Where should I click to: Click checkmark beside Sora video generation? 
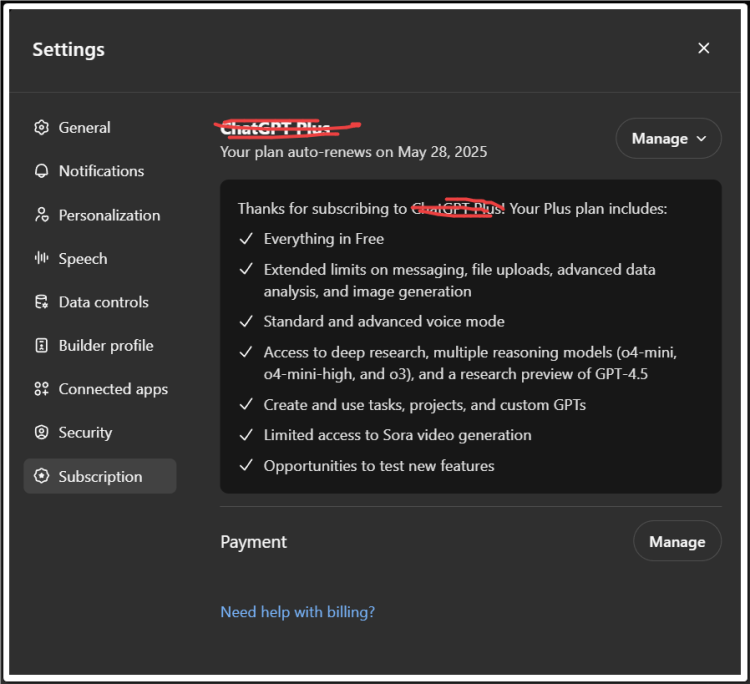246,435
